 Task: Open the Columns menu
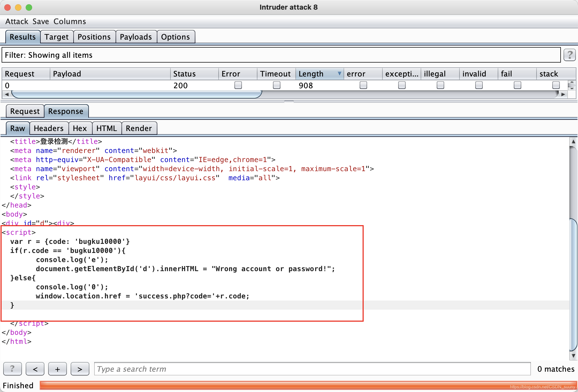(70, 21)
